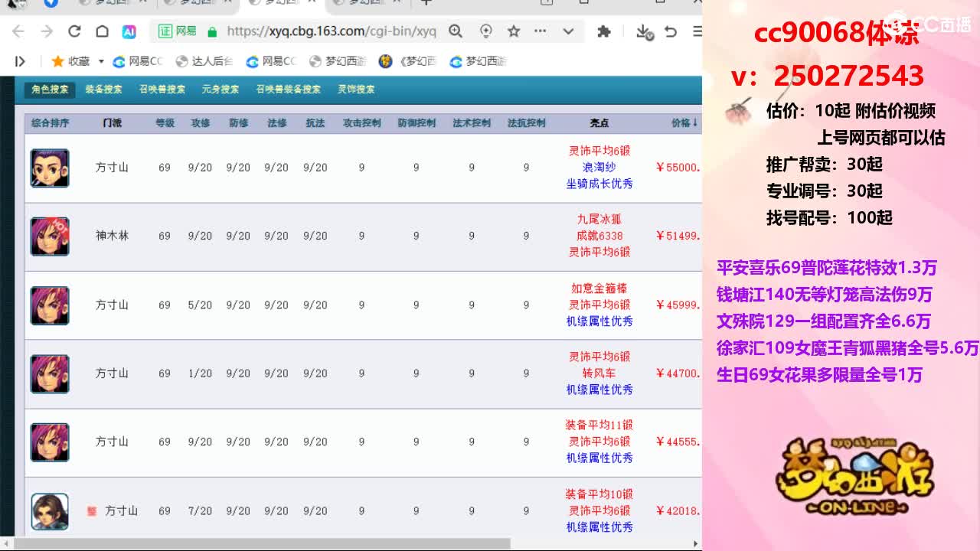Viewport: 980px width, 551px height.
Task: Click the address bar URL field
Action: (332, 31)
